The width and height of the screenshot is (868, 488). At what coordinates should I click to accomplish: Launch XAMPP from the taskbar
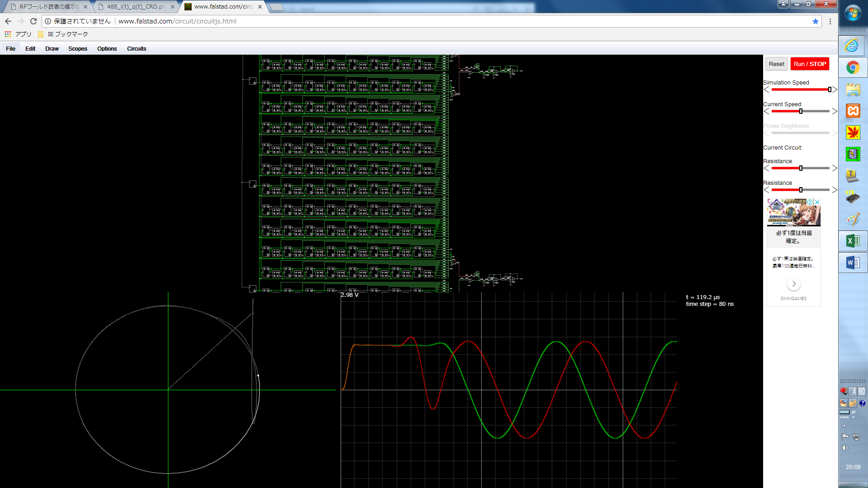coord(853,111)
